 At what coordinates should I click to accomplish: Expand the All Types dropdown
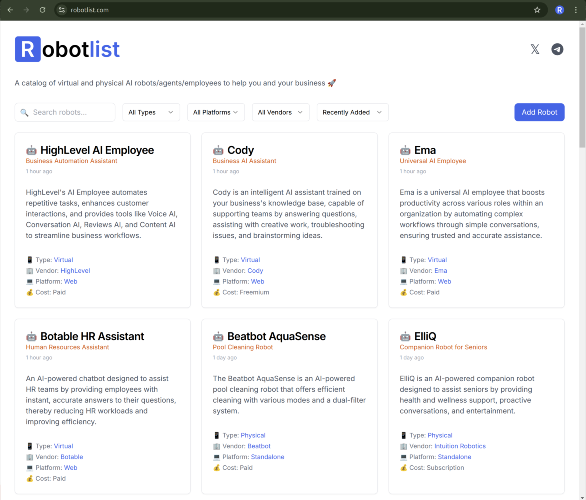click(151, 112)
